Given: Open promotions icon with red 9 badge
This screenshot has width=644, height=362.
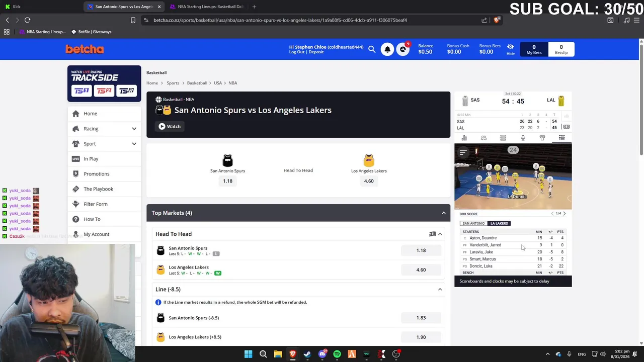Looking at the screenshot, I should (x=403, y=49).
